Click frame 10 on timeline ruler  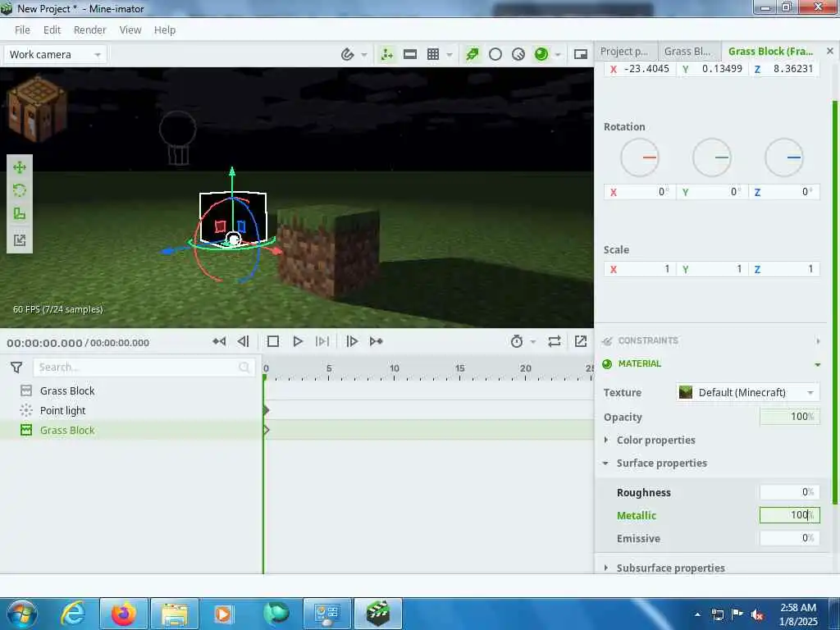click(x=395, y=368)
